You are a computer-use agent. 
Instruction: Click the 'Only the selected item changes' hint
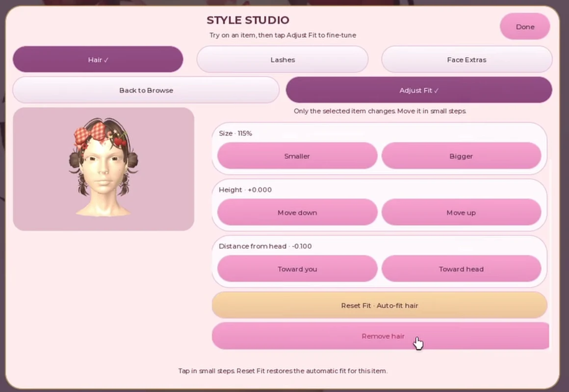point(380,111)
